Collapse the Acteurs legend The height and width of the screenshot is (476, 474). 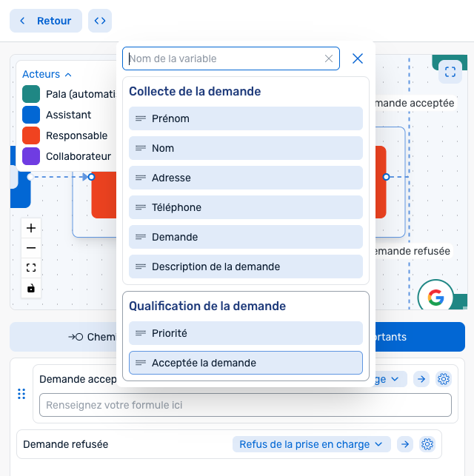click(47, 74)
